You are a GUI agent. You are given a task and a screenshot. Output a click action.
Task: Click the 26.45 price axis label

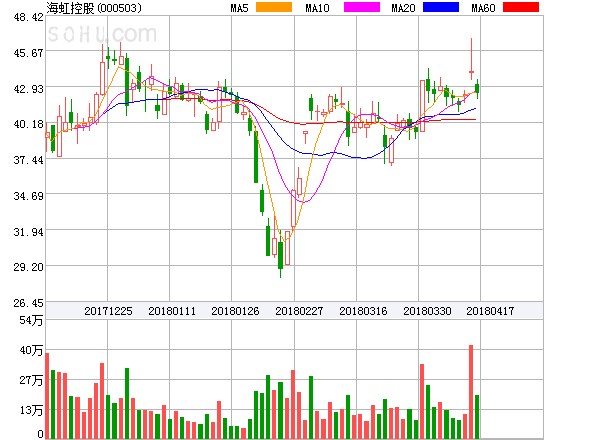tap(29, 303)
